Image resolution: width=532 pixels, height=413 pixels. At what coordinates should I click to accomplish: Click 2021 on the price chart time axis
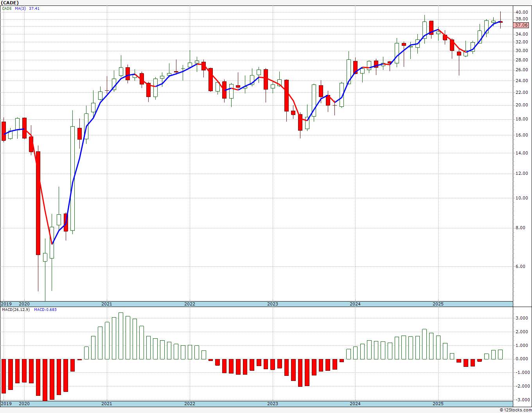pyautogui.click(x=107, y=304)
